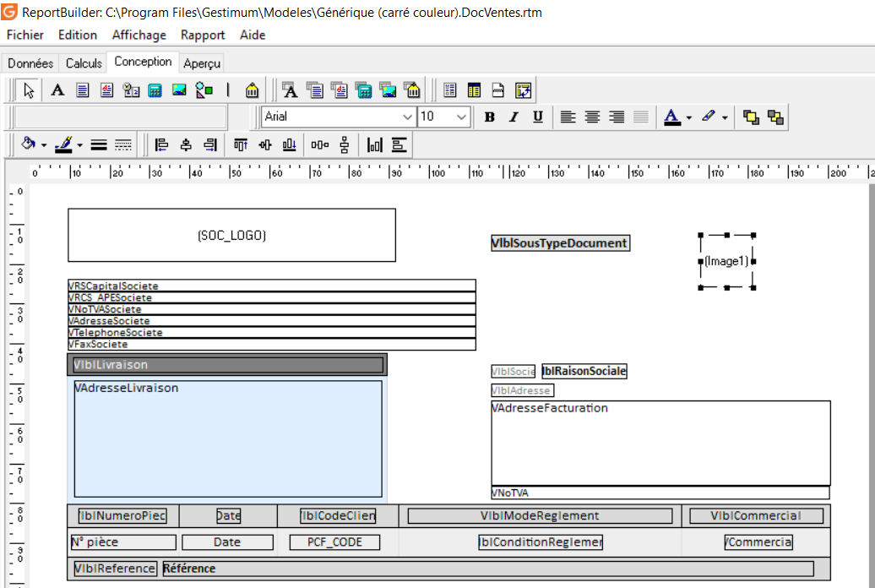
Task: Choose line style dashed option
Action: click(122, 145)
